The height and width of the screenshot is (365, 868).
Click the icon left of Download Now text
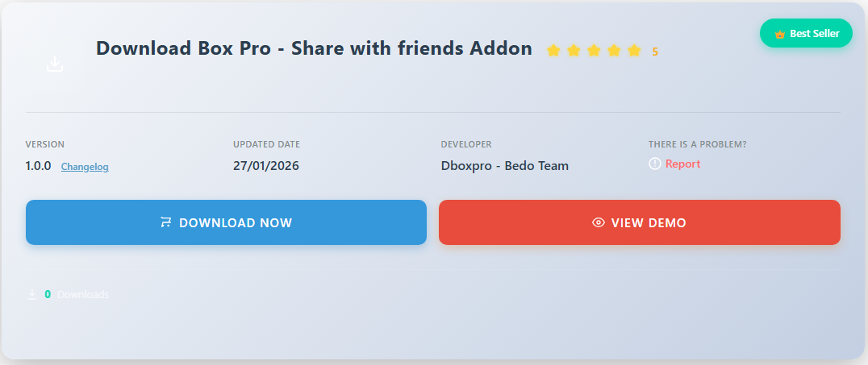coord(166,222)
